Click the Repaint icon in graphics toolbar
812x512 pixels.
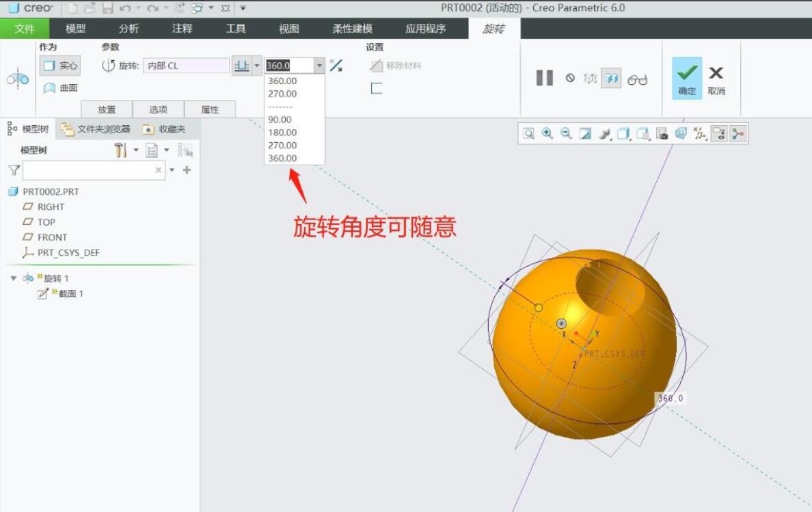(585, 133)
